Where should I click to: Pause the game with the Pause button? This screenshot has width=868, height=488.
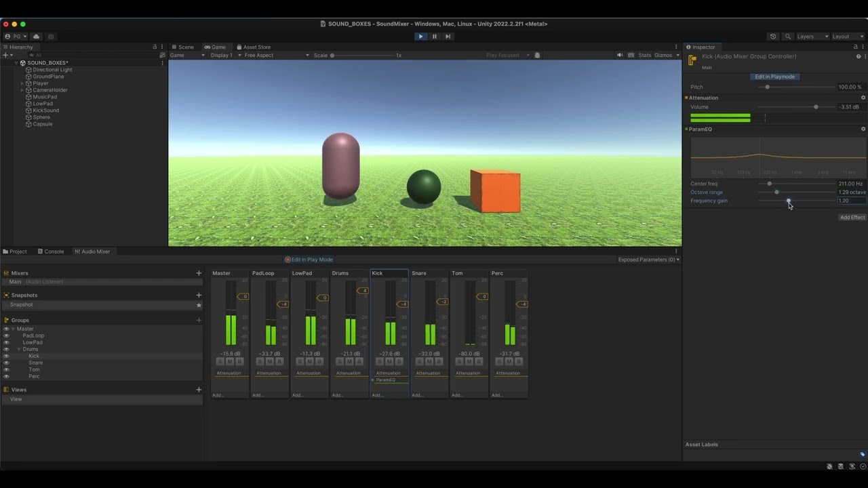[435, 37]
